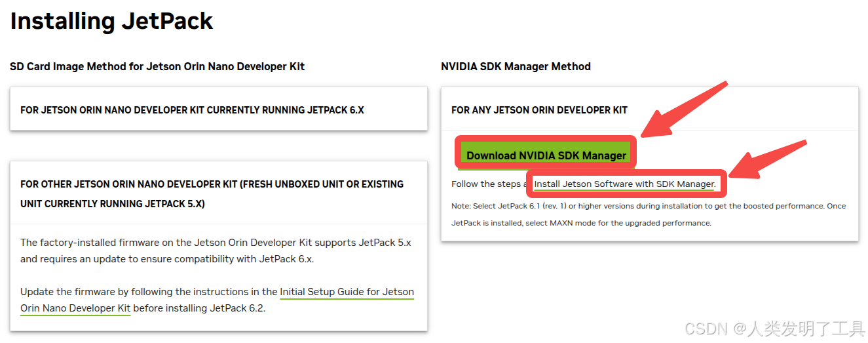The height and width of the screenshot is (343, 868).
Task: Open Install Jetson Software with SDK Manager link
Action: [624, 184]
